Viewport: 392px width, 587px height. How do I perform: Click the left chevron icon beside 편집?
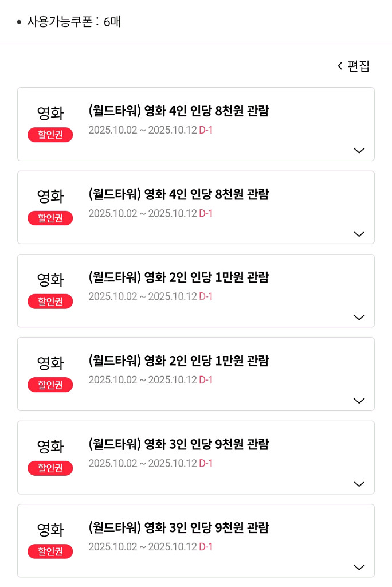[340, 66]
